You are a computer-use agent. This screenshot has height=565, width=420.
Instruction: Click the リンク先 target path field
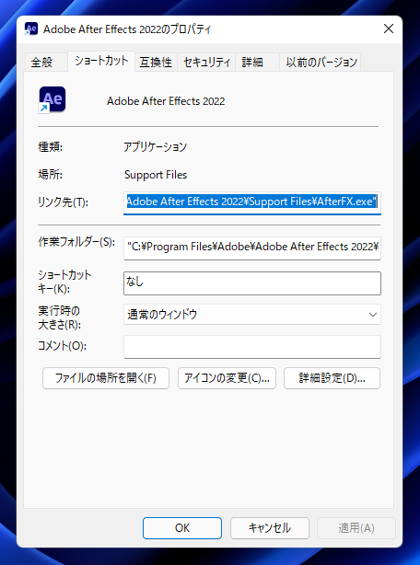pyautogui.click(x=252, y=202)
